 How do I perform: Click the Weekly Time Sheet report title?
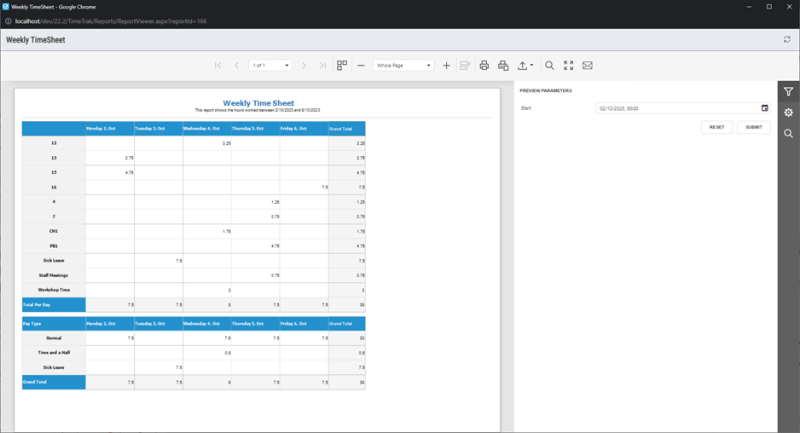258,103
